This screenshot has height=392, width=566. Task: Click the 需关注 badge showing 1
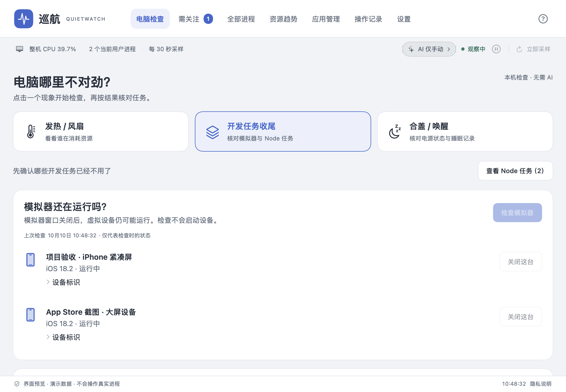208,19
